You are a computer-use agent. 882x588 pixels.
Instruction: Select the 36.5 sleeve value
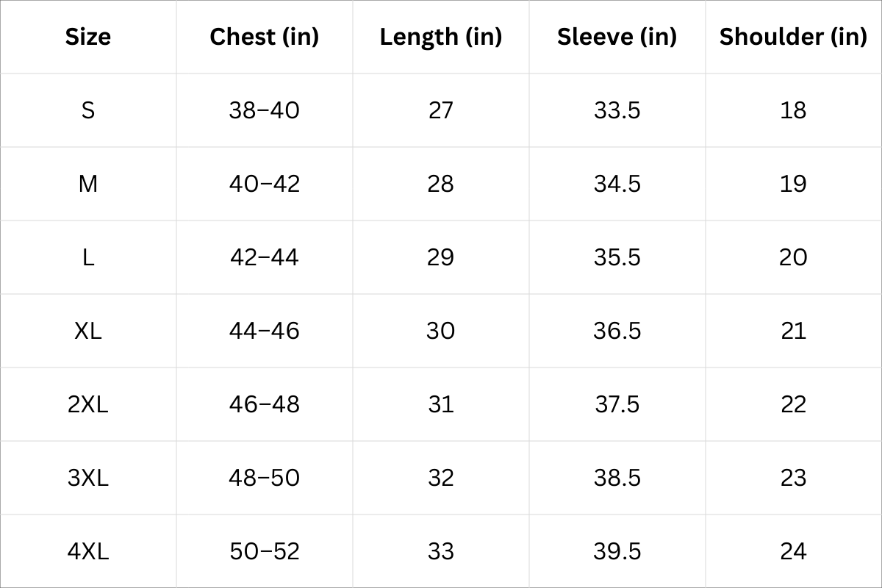[617, 331]
